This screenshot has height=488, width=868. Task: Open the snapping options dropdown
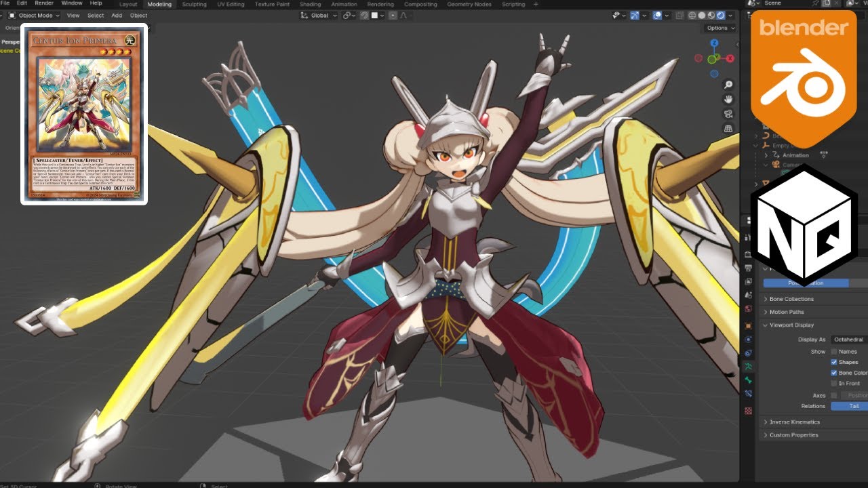[378, 15]
